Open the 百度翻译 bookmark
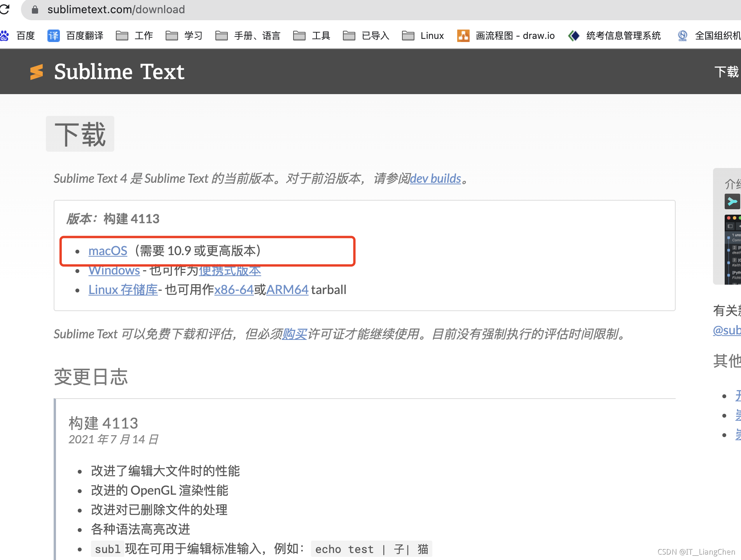 (x=75, y=36)
